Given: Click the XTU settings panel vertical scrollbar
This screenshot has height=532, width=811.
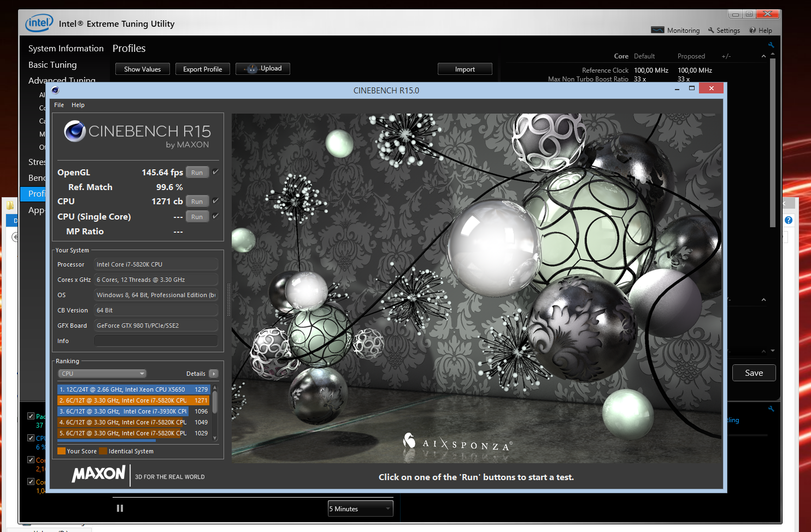Looking at the screenshot, I should (773, 143).
